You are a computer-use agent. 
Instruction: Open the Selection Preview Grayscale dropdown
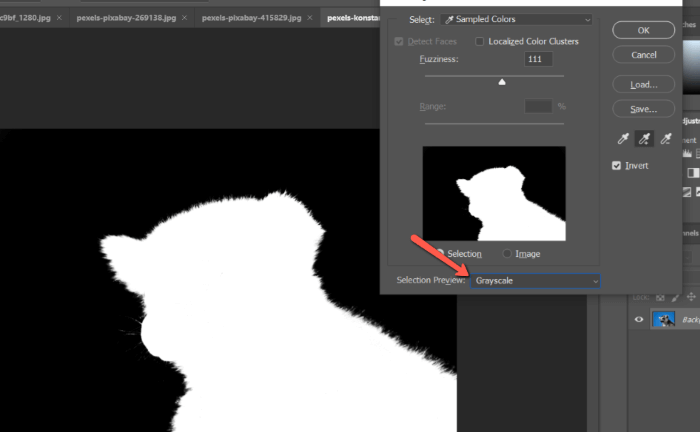(x=537, y=281)
